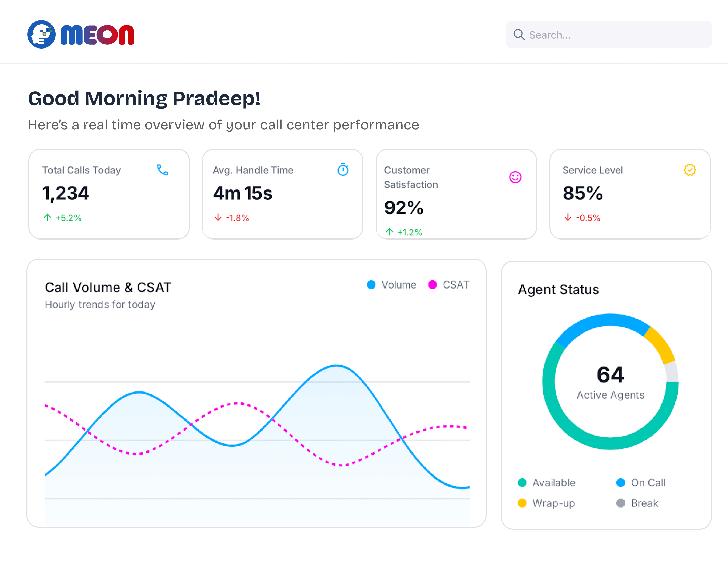The image size is (728, 573).
Task: Click the stopwatch icon on Avg. Handle Time
Action: click(x=343, y=170)
